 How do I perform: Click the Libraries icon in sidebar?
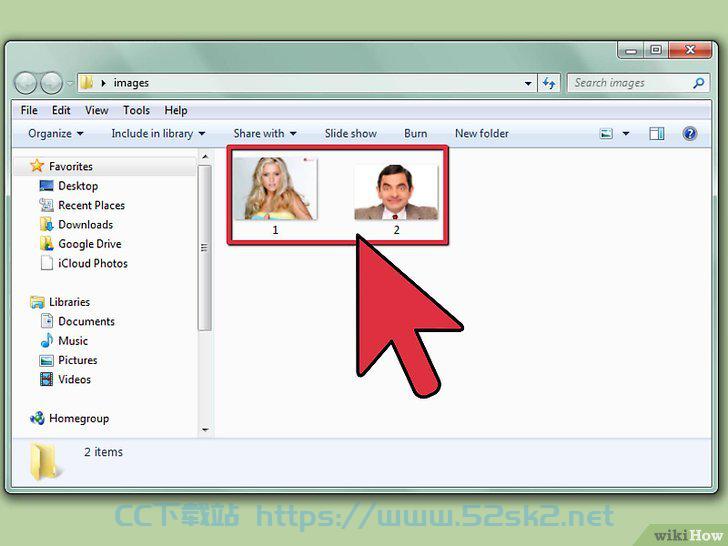click(x=37, y=302)
